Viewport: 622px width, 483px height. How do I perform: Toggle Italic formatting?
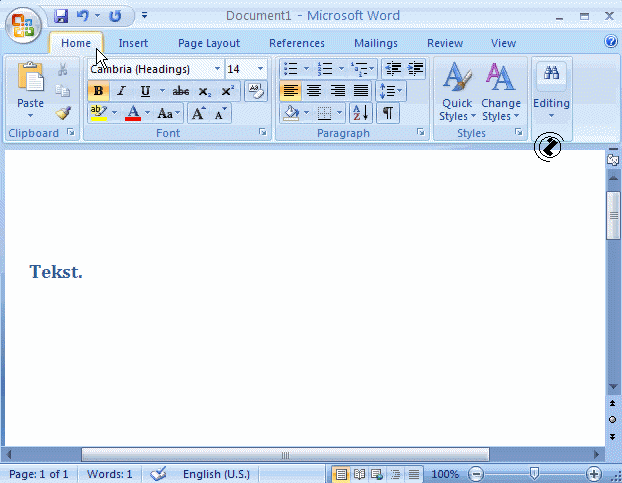click(121, 91)
